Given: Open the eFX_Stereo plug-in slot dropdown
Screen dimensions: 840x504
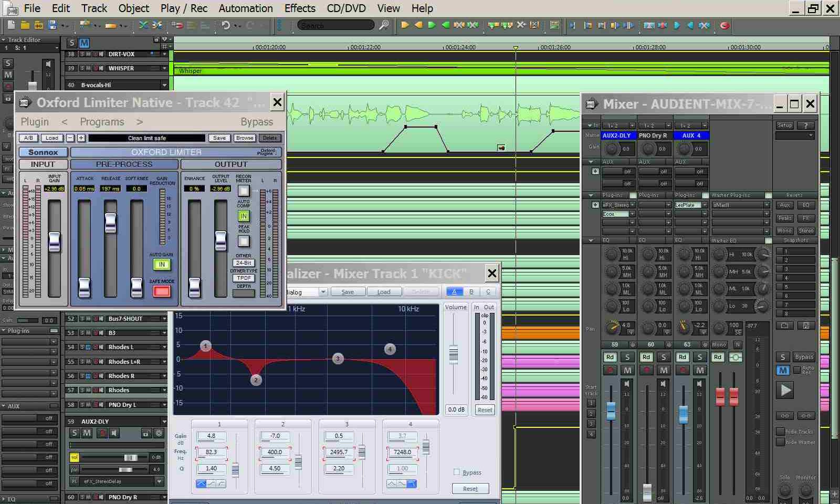Looking at the screenshot, I should [632, 205].
